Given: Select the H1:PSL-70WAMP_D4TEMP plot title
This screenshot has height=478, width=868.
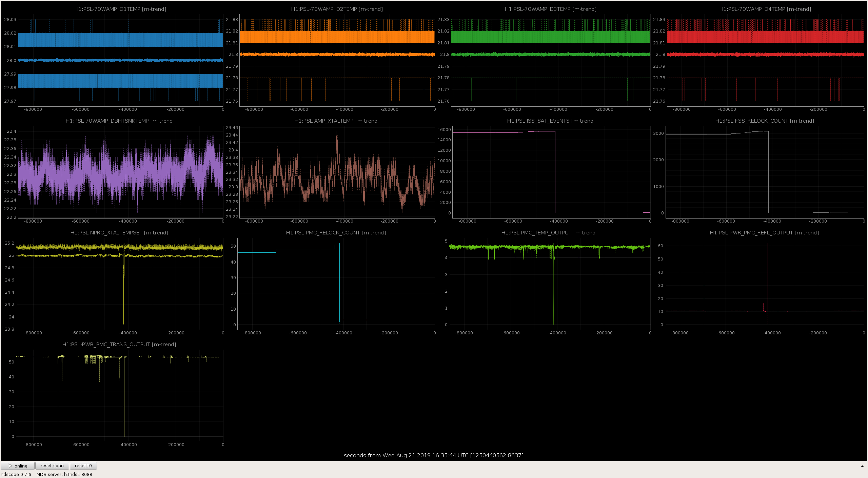Looking at the screenshot, I should (765, 9).
